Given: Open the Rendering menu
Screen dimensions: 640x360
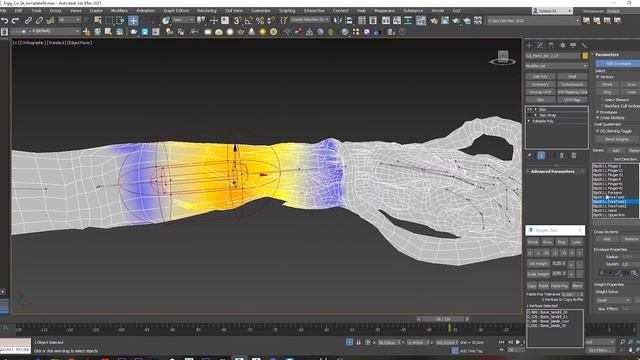Looking at the screenshot, I should [x=207, y=11].
